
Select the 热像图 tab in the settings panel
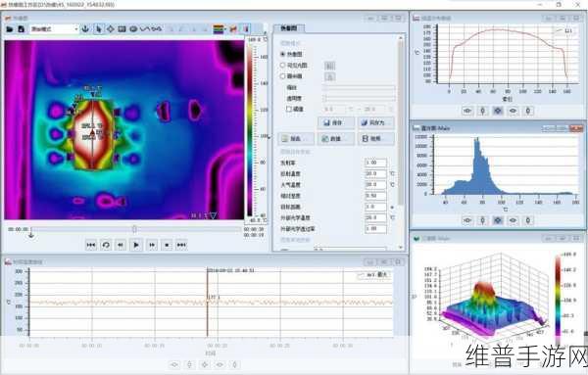coord(289,28)
